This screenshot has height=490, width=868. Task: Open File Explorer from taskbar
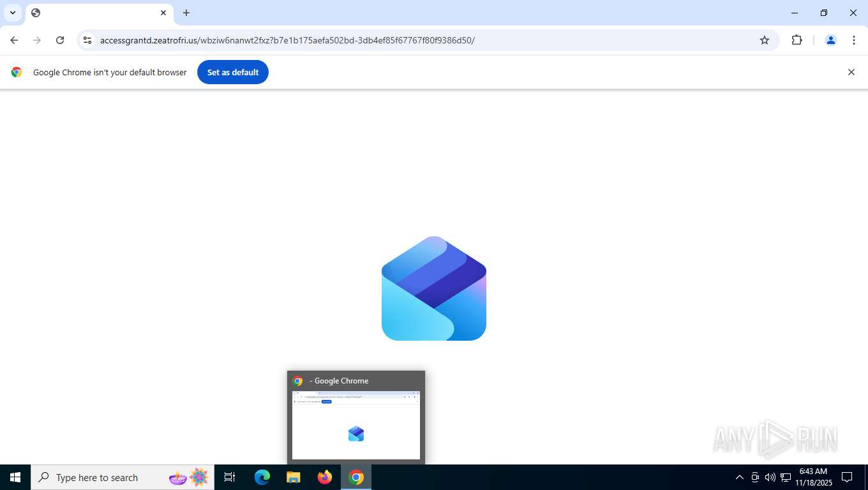[294, 477]
